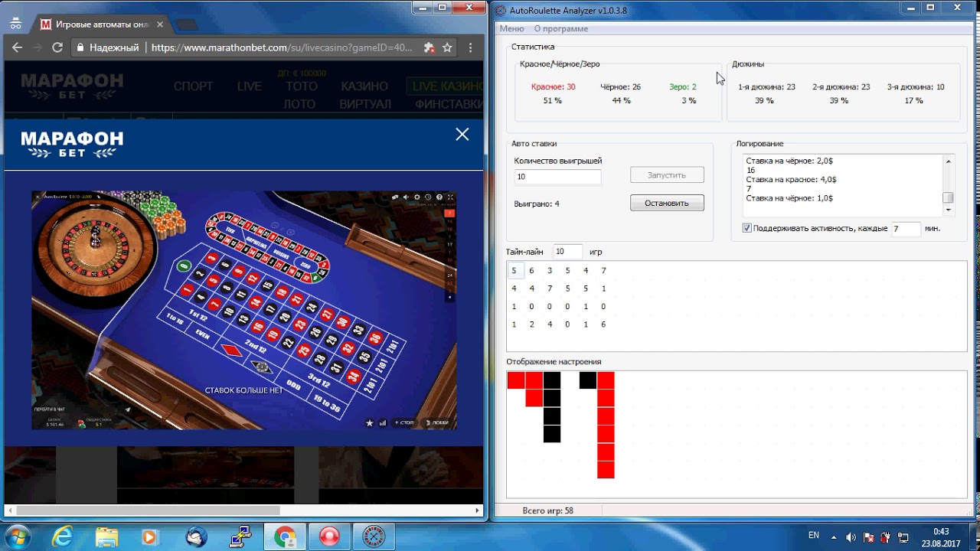Close the Марафон Бет game overlay
Screen dimensions: 980x551
pos(462,134)
